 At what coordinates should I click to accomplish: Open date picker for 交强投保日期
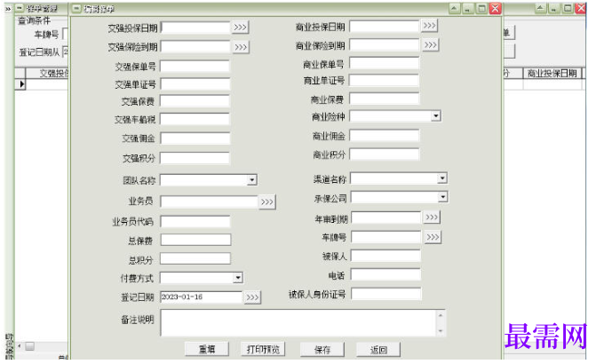(x=240, y=28)
